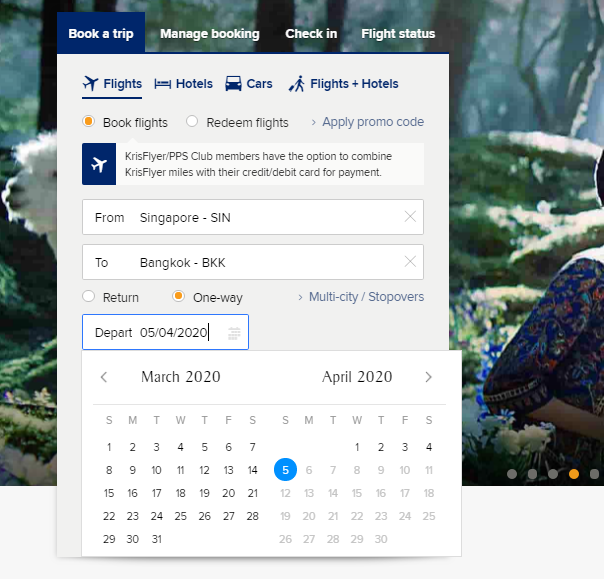Switch to the Hotels tab
Viewport: 604px width, 579px height.
(x=183, y=84)
